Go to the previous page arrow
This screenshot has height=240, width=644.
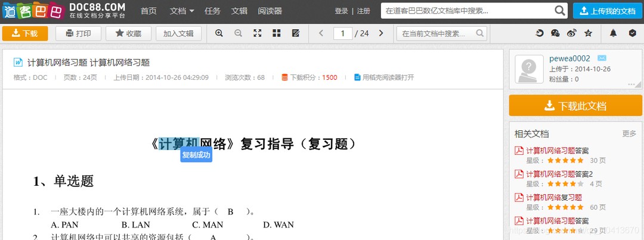[x=321, y=33]
